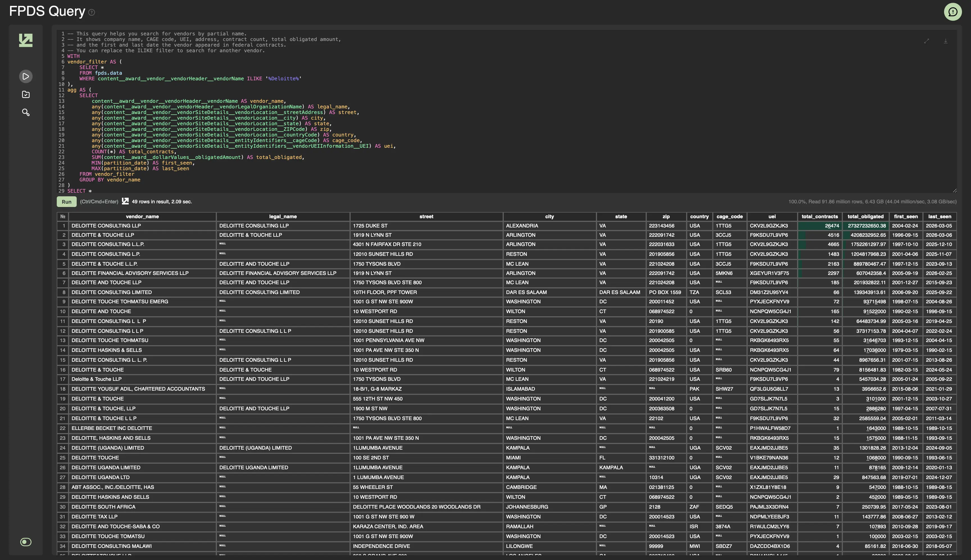Select the RAMALLAH city cell
971x560 pixels.
coord(549,527)
